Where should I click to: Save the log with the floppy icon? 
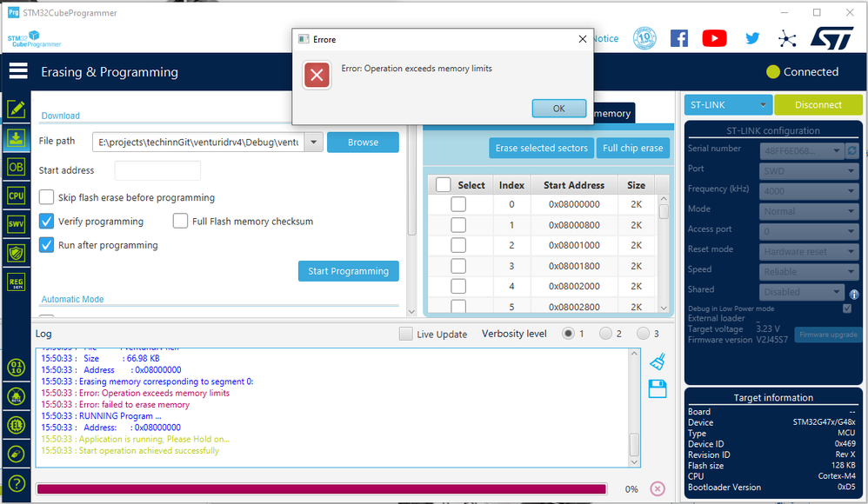point(658,389)
